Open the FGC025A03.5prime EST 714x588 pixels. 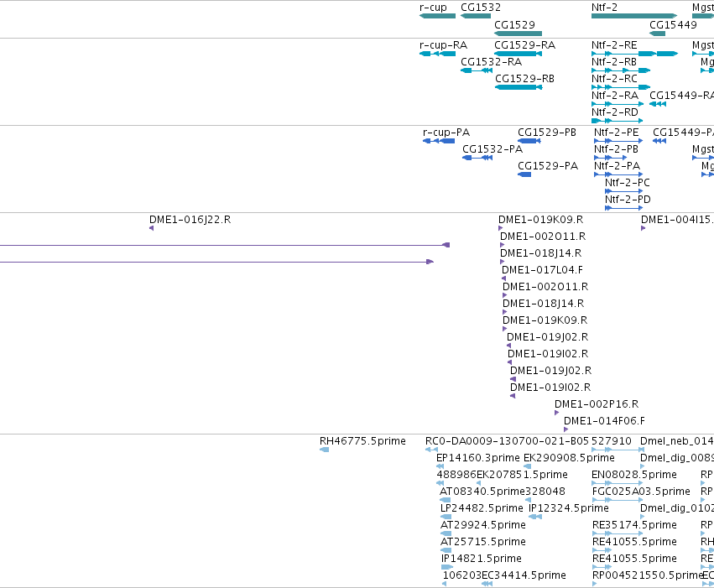pyautogui.click(x=618, y=501)
